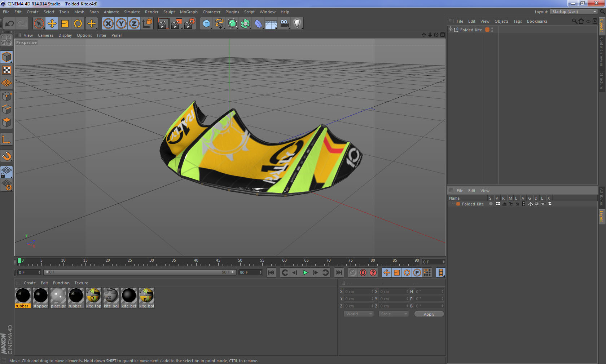
Task: Open viewport Cameras menu
Action: coord(45,35)
